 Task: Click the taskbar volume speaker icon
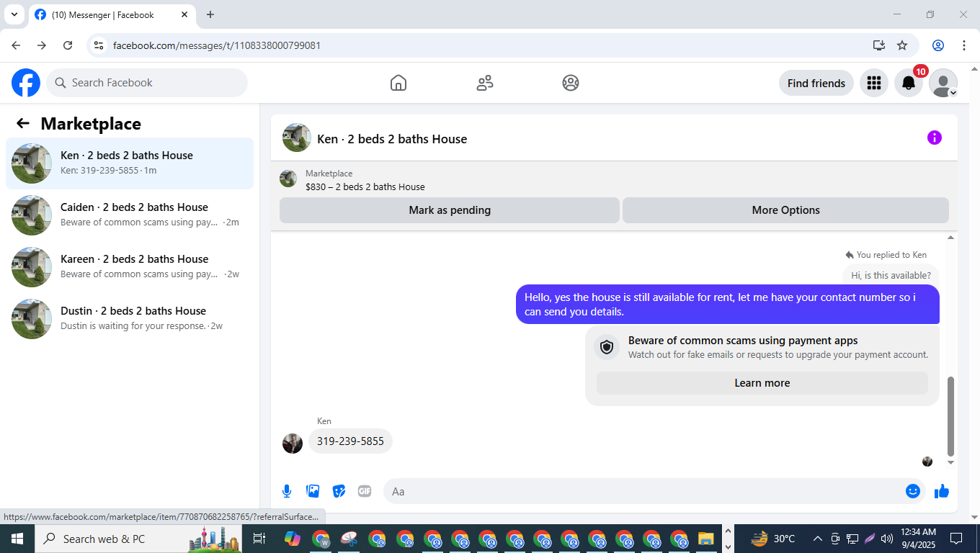click(x=886, y=539)
